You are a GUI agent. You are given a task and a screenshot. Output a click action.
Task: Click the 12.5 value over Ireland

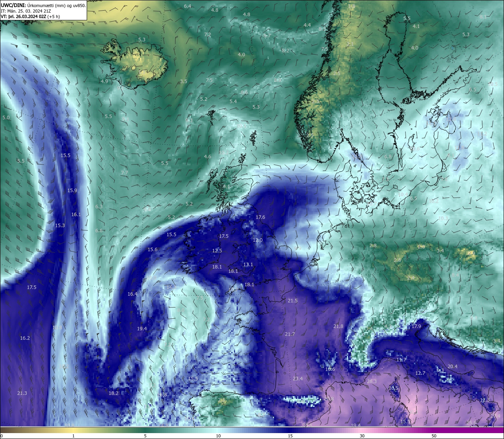click(217, 251)
